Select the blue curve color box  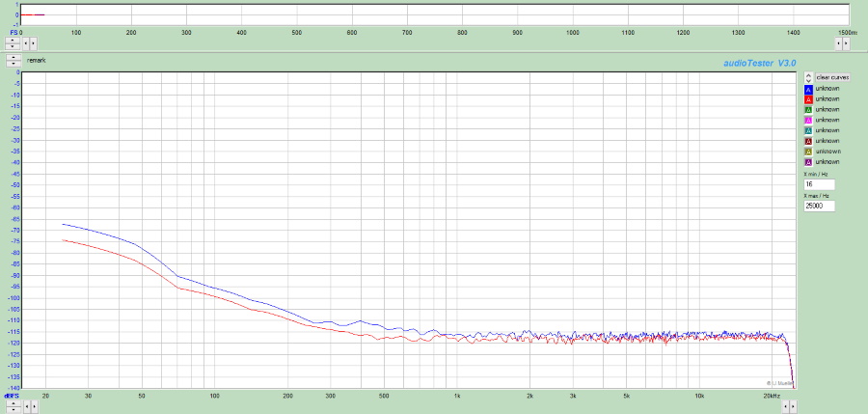tap(807, 89)
